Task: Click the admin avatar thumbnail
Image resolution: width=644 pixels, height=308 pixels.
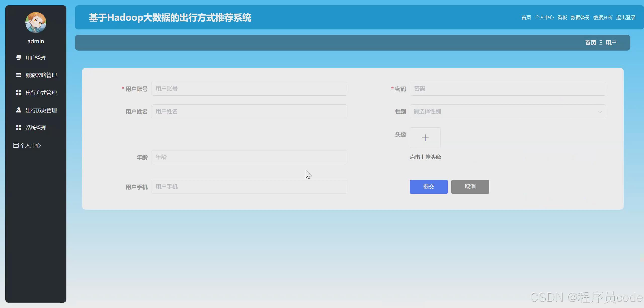Action: (x=36, y=22)
